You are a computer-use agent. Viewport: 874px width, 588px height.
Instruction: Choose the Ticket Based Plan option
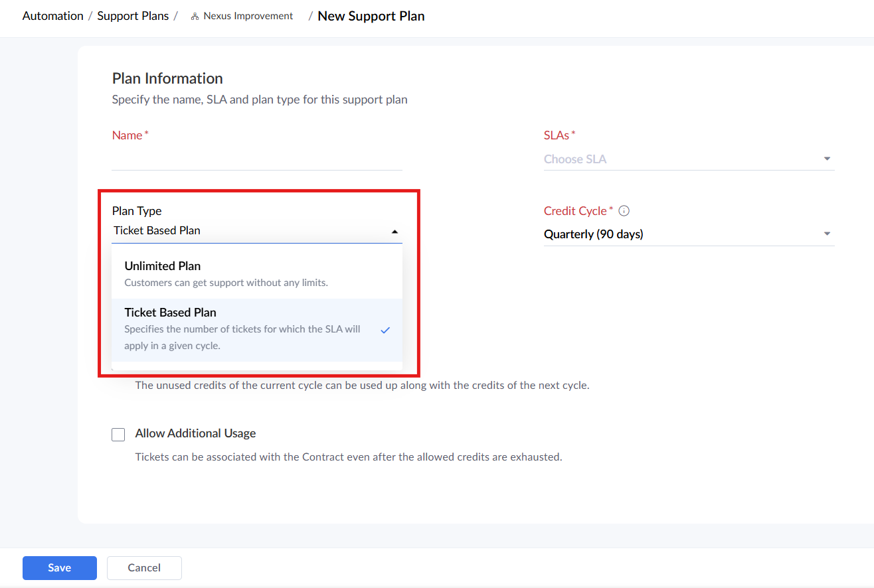(171, 313)
